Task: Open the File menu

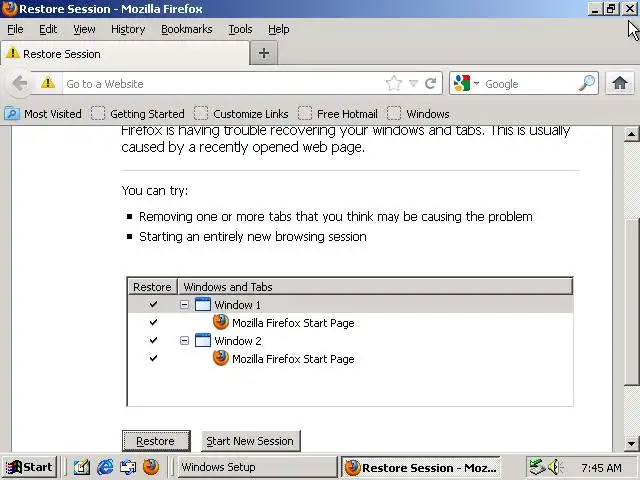Action: (15, 29)
